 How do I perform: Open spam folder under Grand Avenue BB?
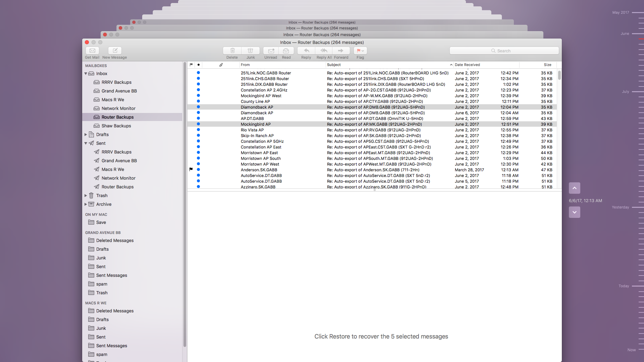pos(132,284)
